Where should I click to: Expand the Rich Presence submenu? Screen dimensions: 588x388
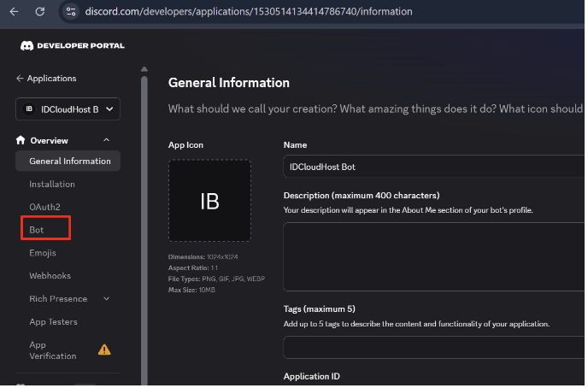(107, 299)
